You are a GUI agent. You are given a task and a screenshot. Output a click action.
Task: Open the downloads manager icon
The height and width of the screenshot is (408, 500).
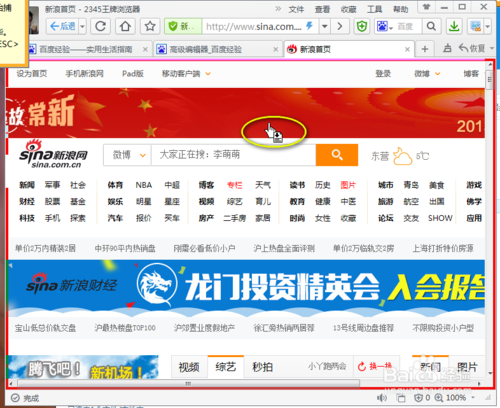coord(454,26)
